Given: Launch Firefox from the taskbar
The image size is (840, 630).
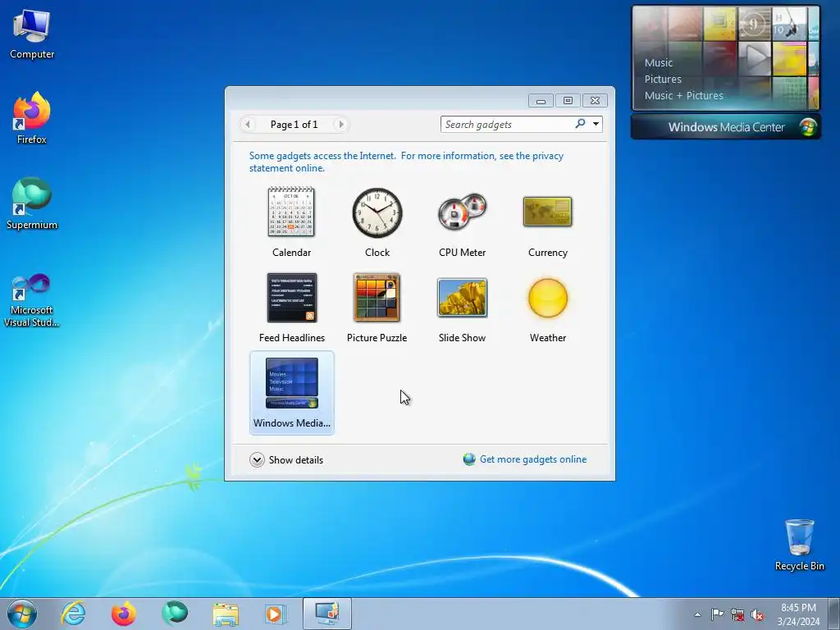Looking at the screenshot, I should point(124,614).
